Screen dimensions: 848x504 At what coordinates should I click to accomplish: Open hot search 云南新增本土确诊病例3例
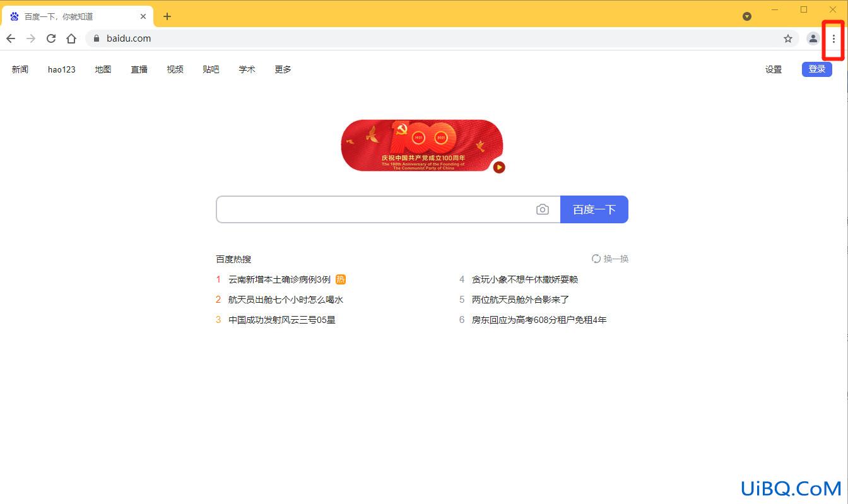[280, 279]
